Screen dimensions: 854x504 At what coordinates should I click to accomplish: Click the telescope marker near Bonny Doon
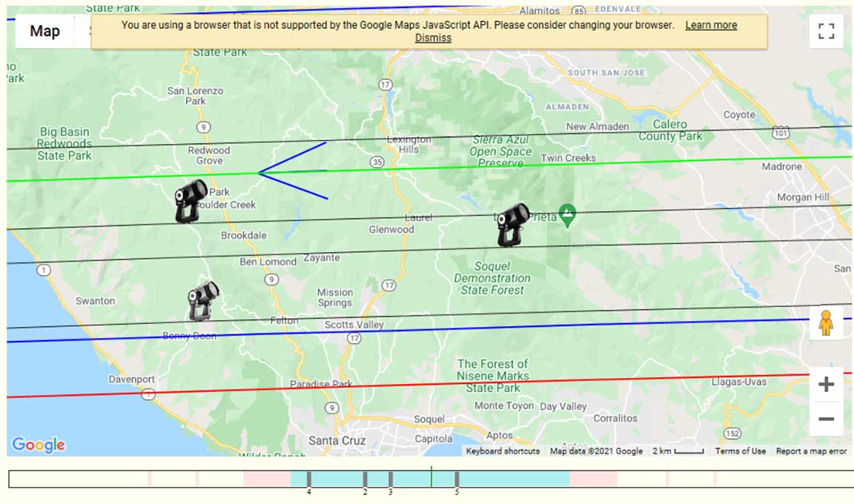[x=203, y=301]
